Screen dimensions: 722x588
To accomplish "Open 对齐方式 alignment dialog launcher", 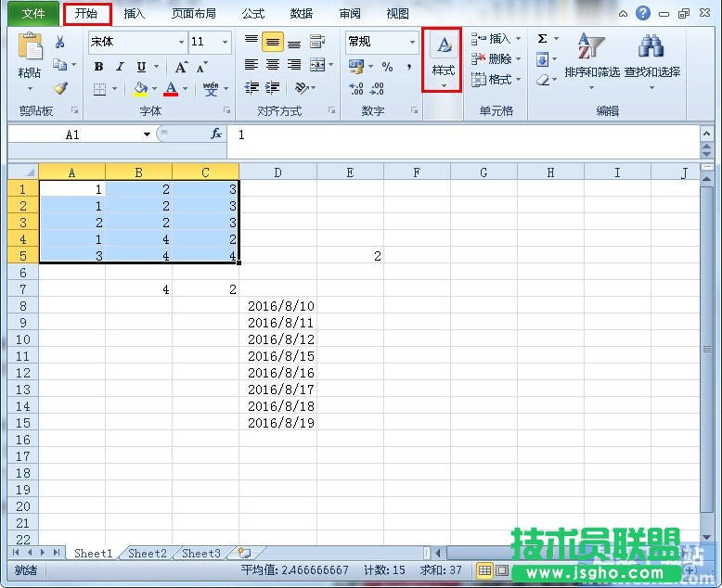I will pyautogui.click(x=331, y=110).
